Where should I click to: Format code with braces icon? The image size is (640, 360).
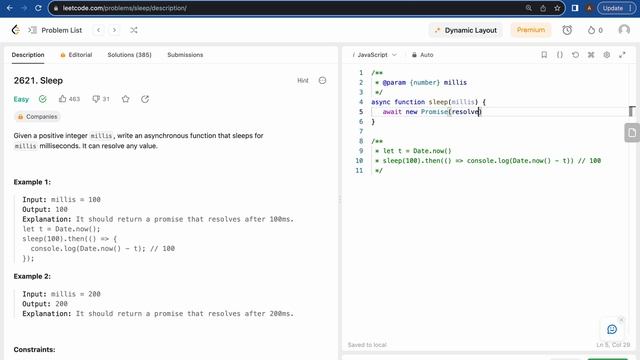pyautogui.click(x=560, y=55)
